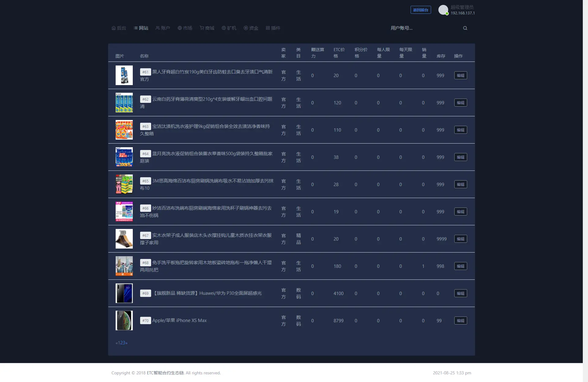Click 编辑 button for iPhone XS Max
This screenshot has height=382, width=588.
461,320
